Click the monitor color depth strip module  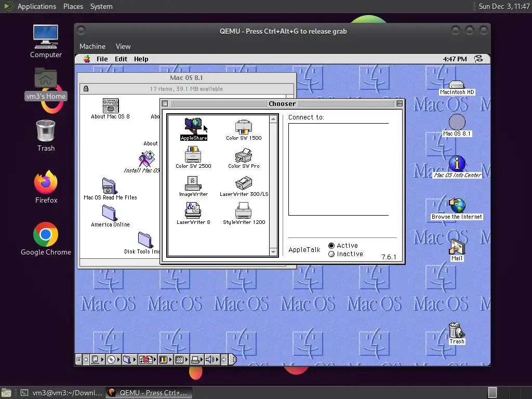163,360
